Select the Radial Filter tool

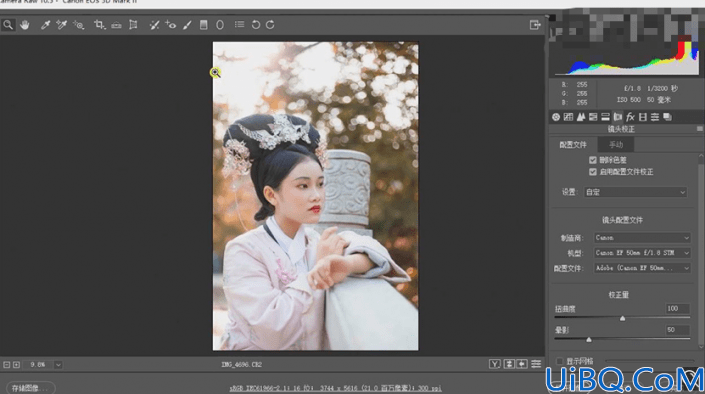pyautogui.click(x=220, y=25)
